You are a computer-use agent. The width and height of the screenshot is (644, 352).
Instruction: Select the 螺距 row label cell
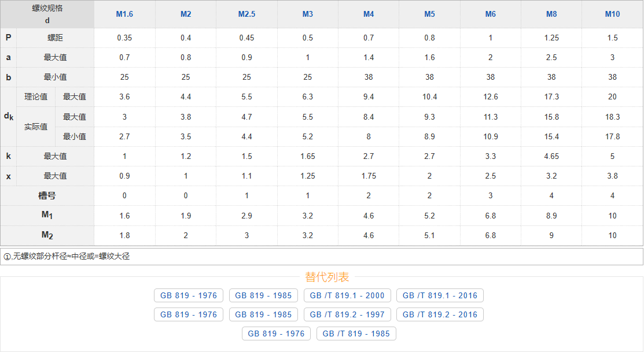(x=55, y=38)
